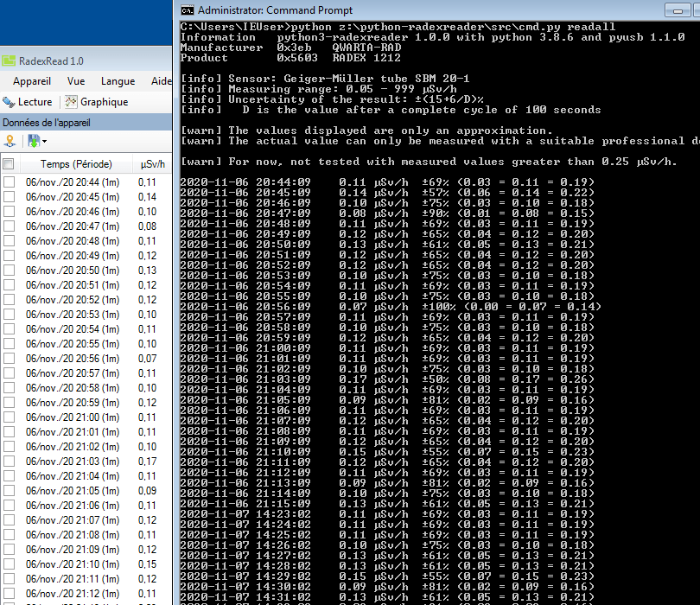Select row 06/nov./20 21:05 (1m)
This screenshot has width=700, height=605.
pos(86,491)
